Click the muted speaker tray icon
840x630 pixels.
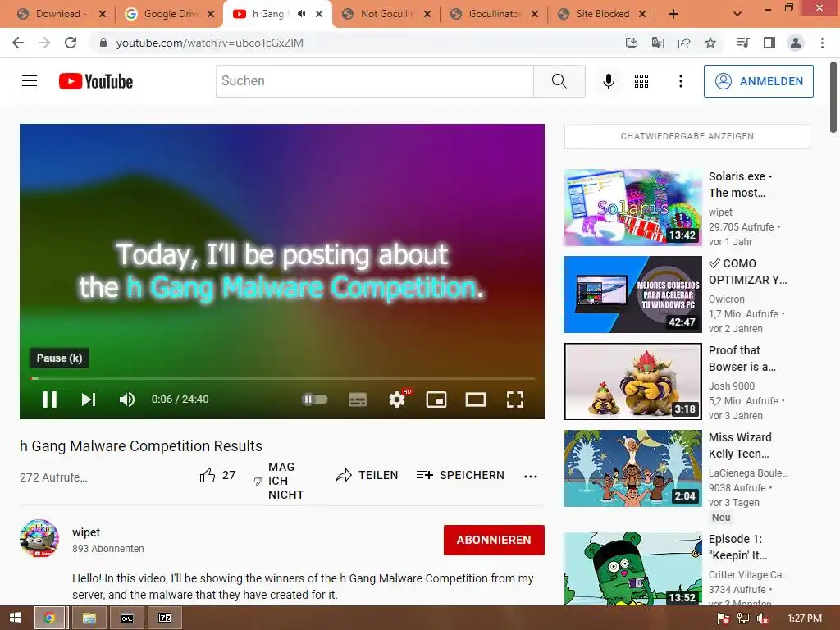[762, 619]
